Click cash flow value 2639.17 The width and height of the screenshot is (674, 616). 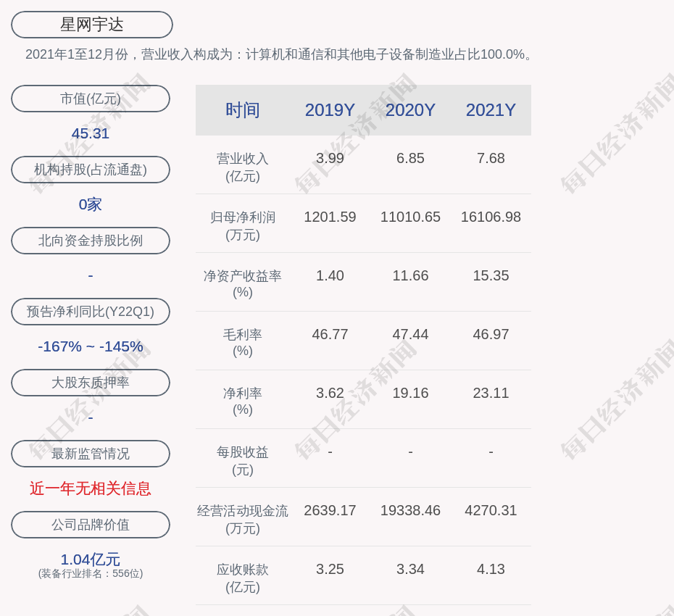click(x=330, y=510)
